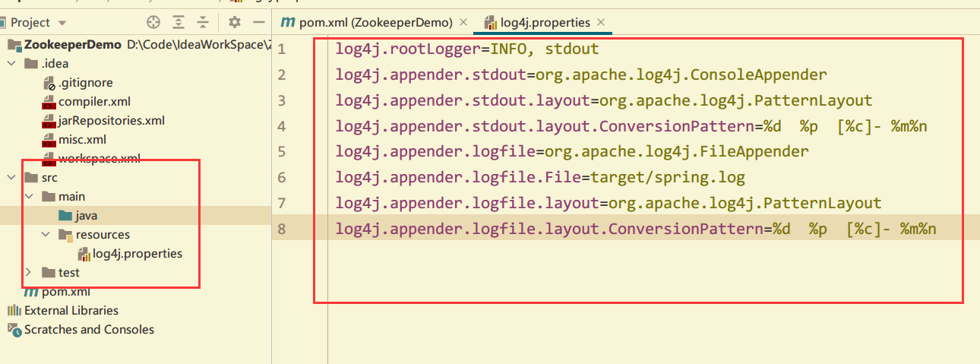Screen dimensions: 980x364
Task: Click the compiler.xml file icon
Action: coord(49,102)
